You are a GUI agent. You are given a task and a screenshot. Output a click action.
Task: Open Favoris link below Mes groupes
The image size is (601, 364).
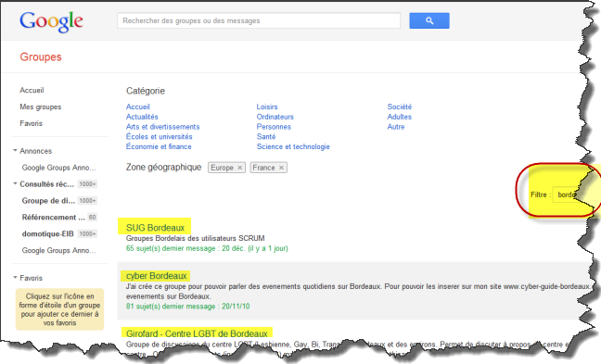point(31,123)
